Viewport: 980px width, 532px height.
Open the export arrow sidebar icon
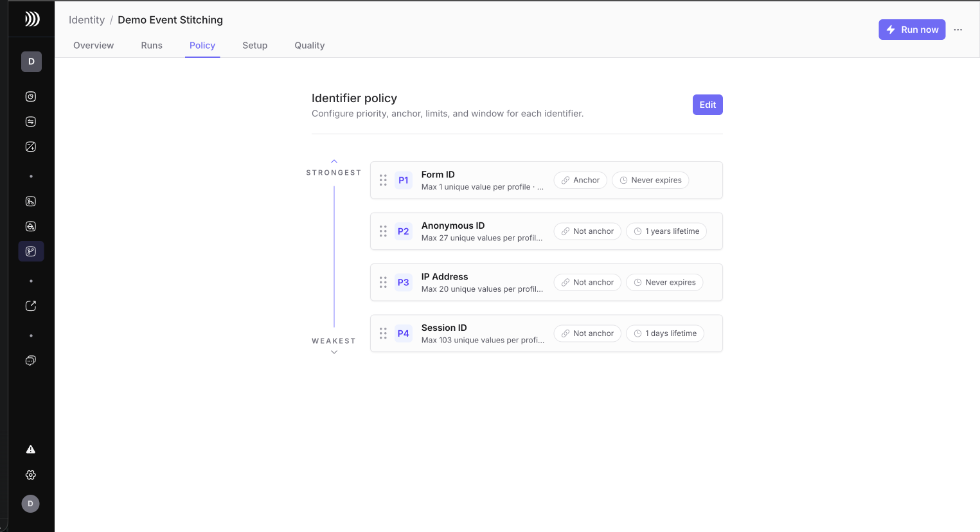(x=31, y=306)
